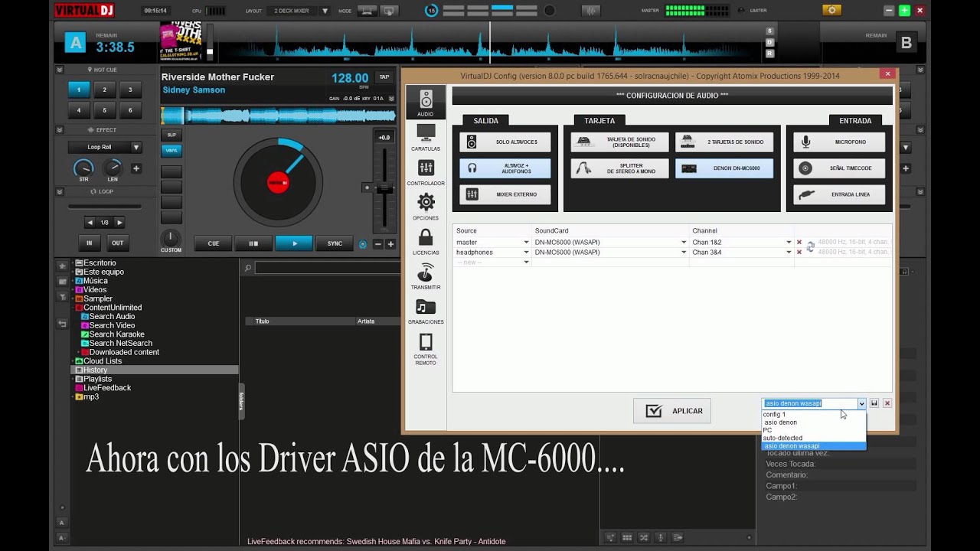Select SOLO ALTAVOCES output option
The width and height of the screenshot is (980, 551).
(505, 142)
